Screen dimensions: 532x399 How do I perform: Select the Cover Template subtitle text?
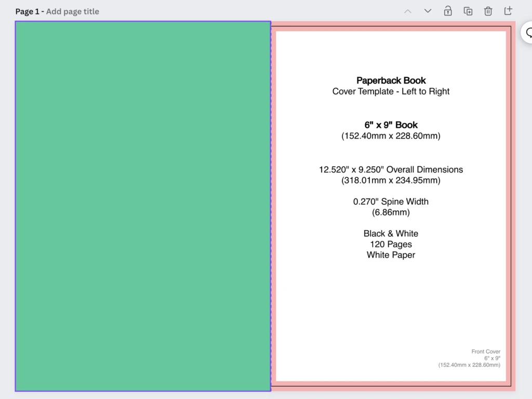[391, 91]
